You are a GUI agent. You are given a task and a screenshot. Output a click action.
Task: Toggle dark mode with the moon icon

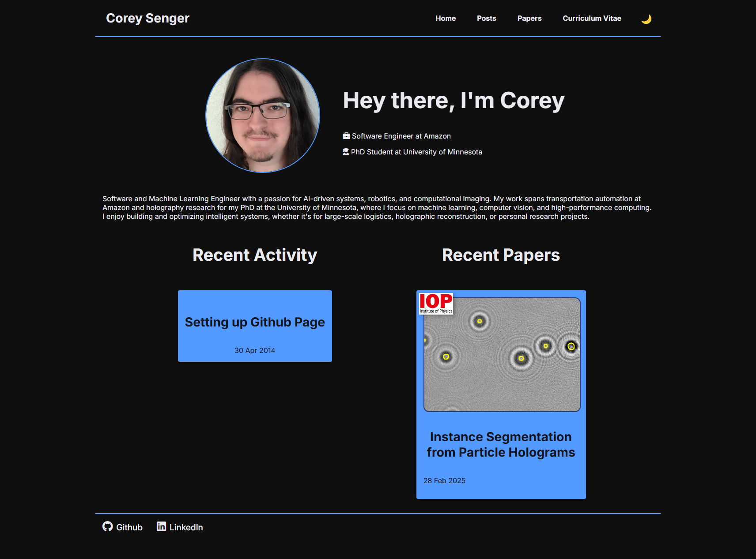(x=646, y=19)
